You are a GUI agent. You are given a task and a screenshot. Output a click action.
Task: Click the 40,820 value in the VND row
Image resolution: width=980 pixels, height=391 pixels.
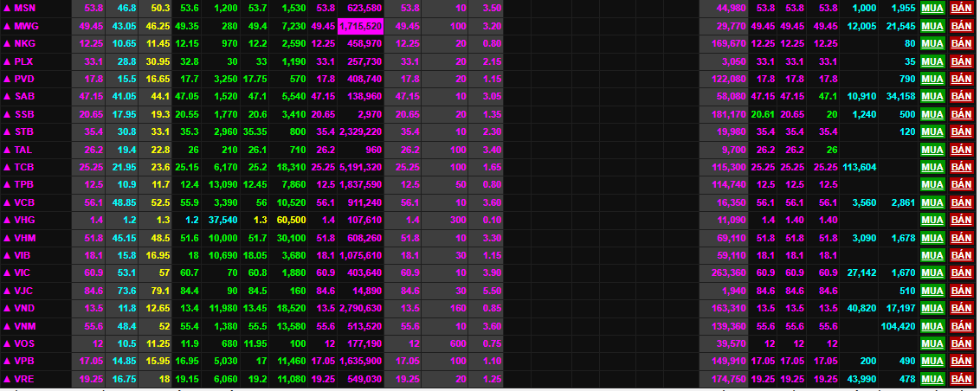862,309
